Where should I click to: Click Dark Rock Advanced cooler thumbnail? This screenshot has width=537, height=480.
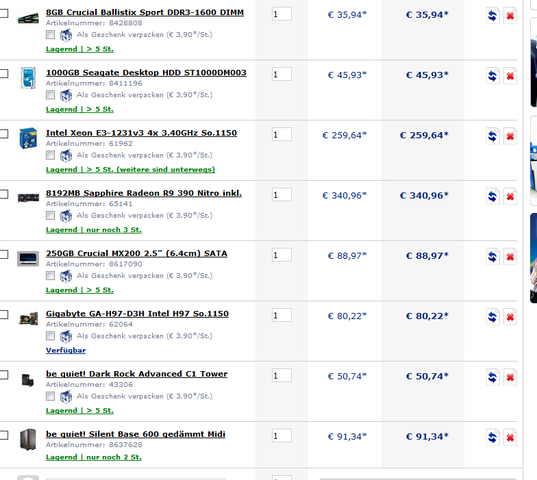[x=28, y=380]
